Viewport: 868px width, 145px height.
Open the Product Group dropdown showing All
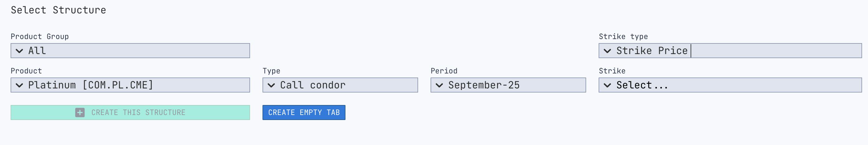135,51
